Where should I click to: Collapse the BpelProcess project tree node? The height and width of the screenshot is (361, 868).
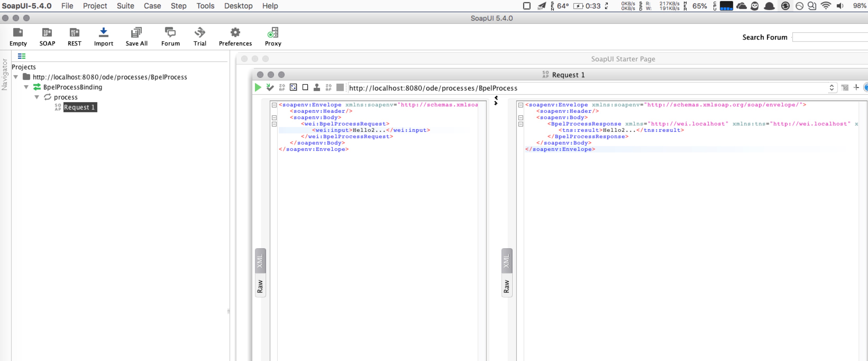coord(16,77)
